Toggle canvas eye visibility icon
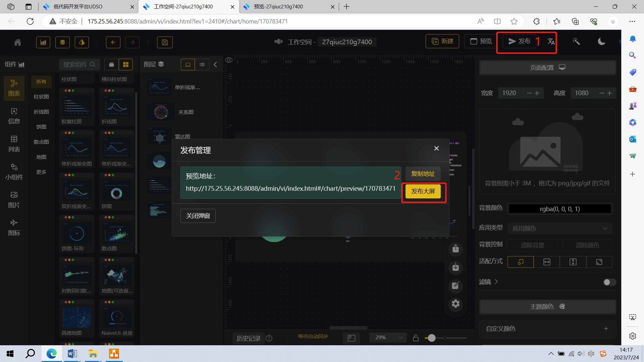This screenshot has height=362, width=644. coord(229,60)
